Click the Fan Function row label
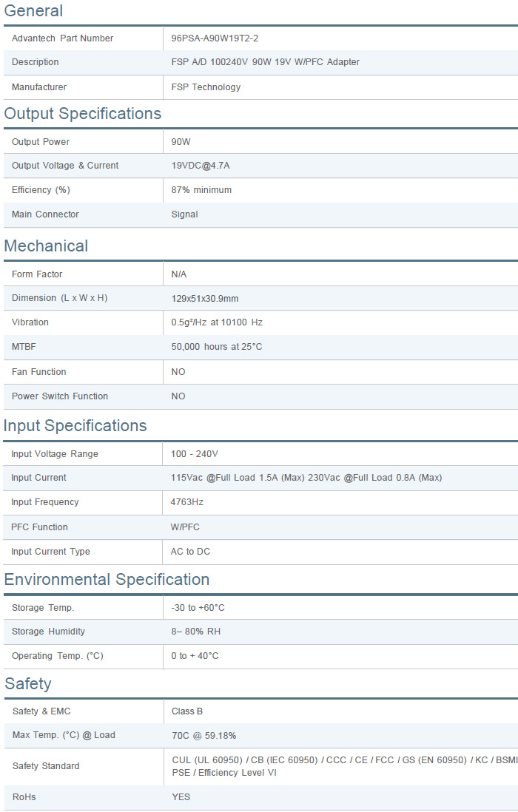The image size is (518, 812). (x=38, y=372)
